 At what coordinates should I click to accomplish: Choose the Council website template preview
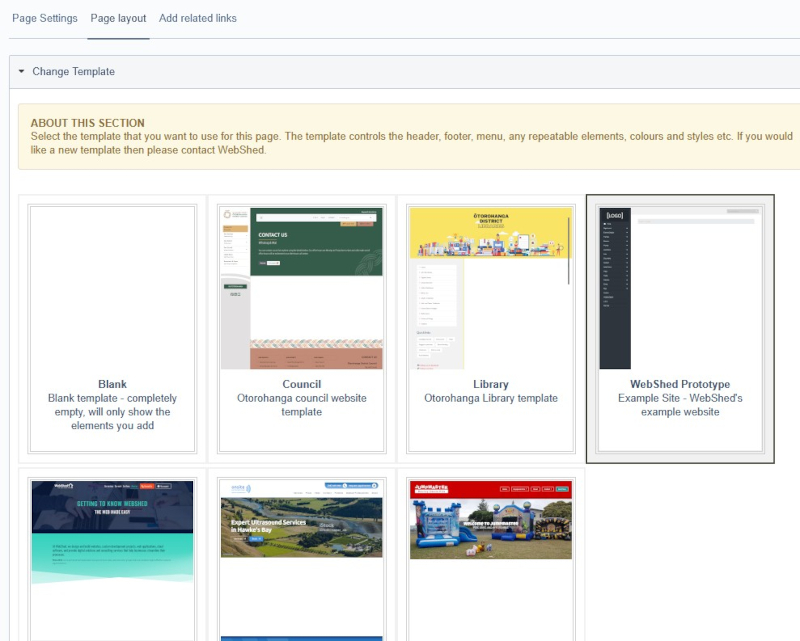pyautogui.click(x=301, y=283)
